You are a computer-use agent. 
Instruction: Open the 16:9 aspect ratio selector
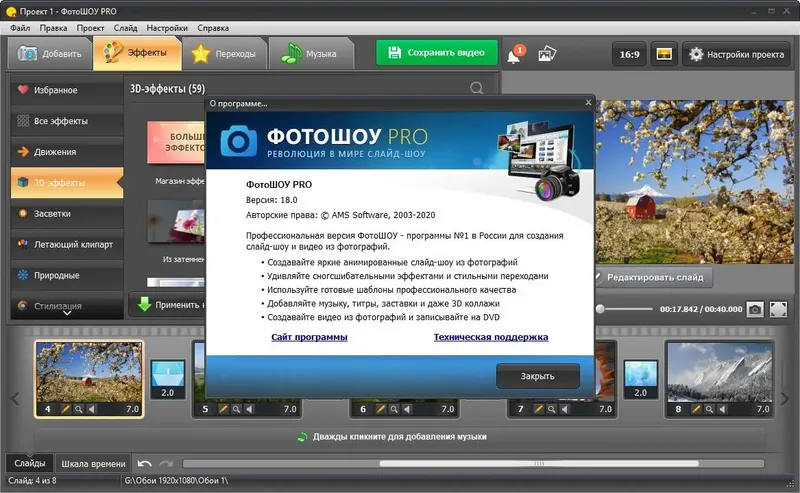point(629,54)
